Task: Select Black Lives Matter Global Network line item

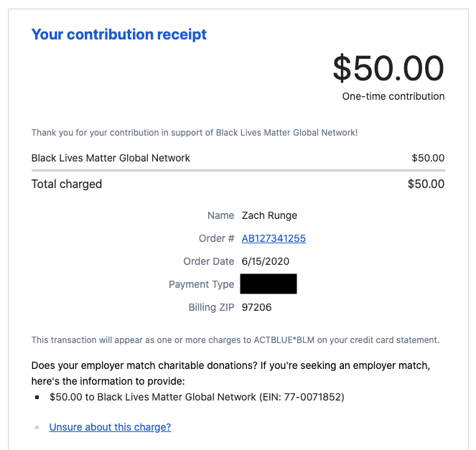Action: coord(111,158)
